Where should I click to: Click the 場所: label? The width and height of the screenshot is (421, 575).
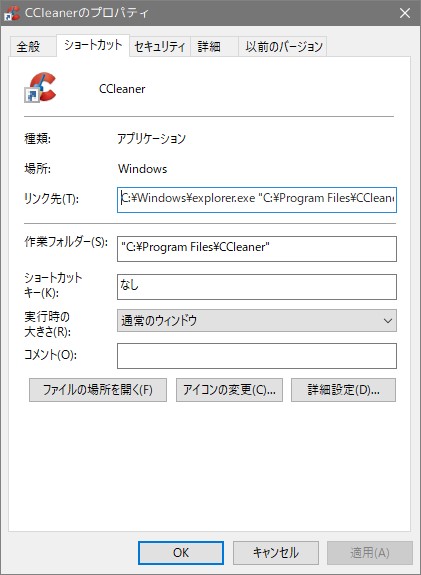(37, 169)
